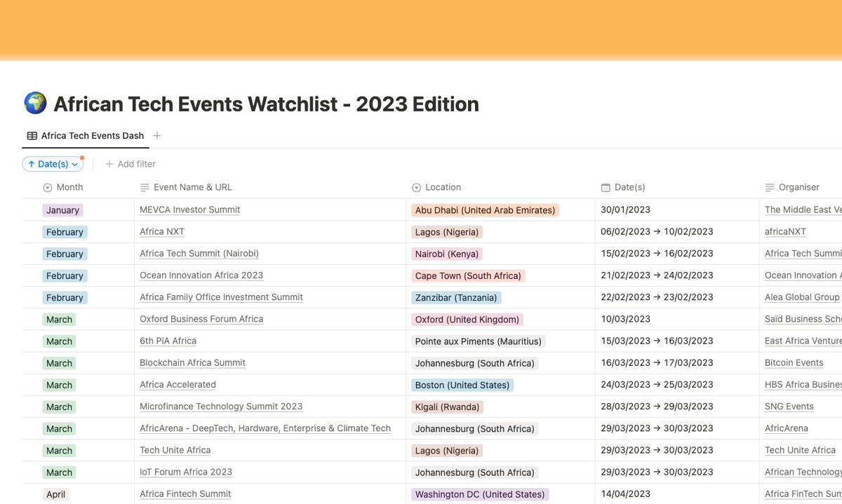The width and height of the screenshot is (842, 504).
Task: Click the Nairobi (Kenya) location tag
Action: click(447, 254)
